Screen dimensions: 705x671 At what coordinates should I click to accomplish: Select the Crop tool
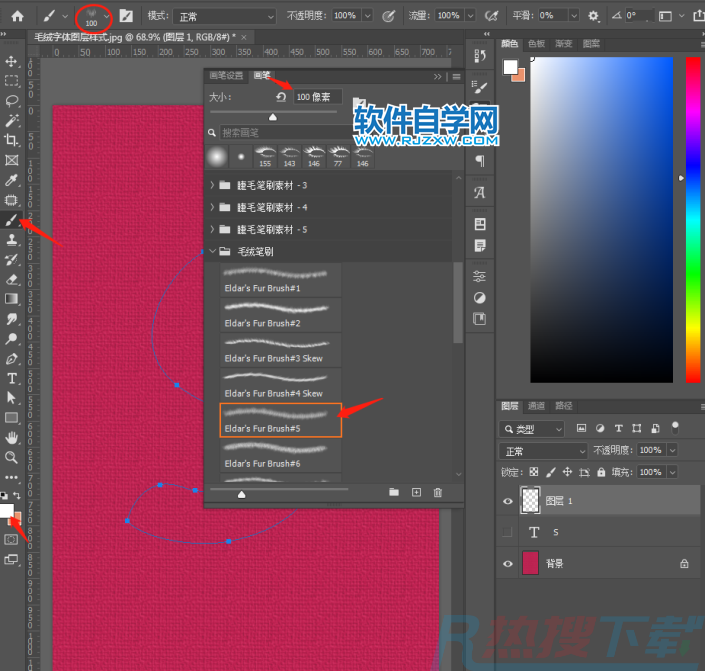pos(12,140)
